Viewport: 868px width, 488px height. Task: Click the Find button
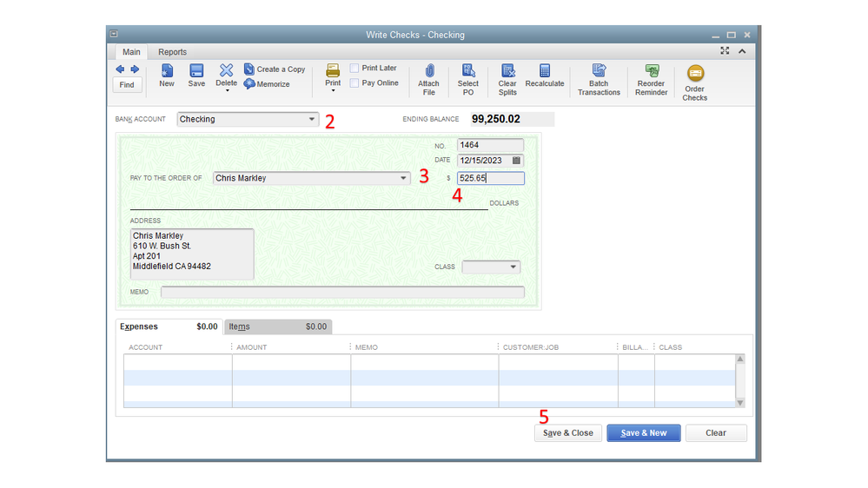coord(127,84)
